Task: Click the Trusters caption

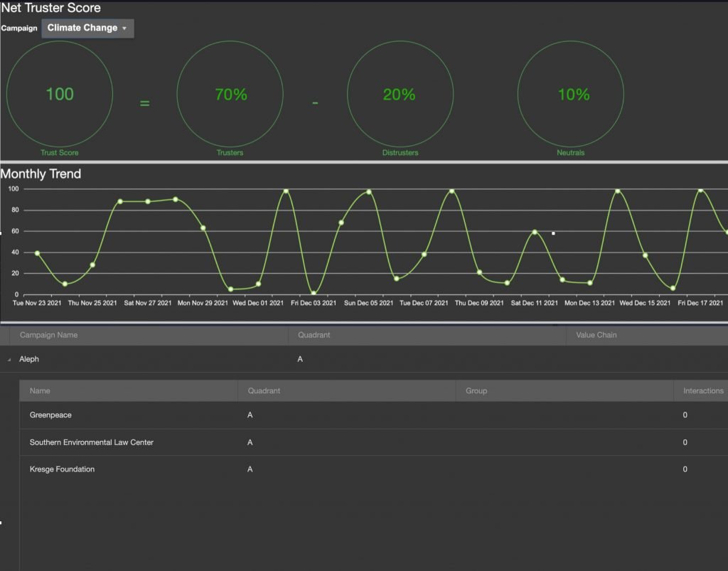Action: click(x=230, y=153)
